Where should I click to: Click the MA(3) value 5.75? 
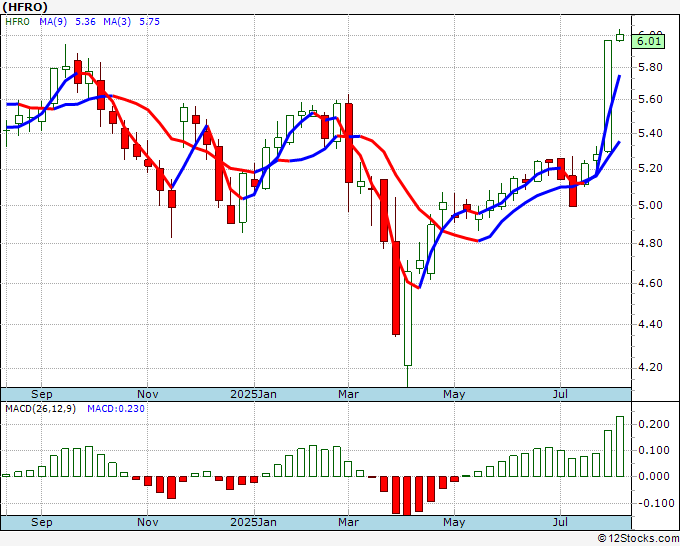click(x=149, y=22)
